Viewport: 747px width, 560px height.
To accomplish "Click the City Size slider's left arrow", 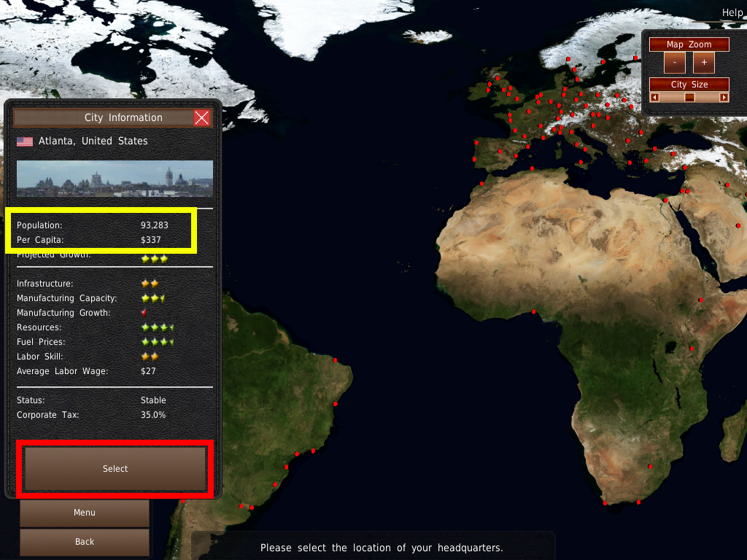I will 654,97.
